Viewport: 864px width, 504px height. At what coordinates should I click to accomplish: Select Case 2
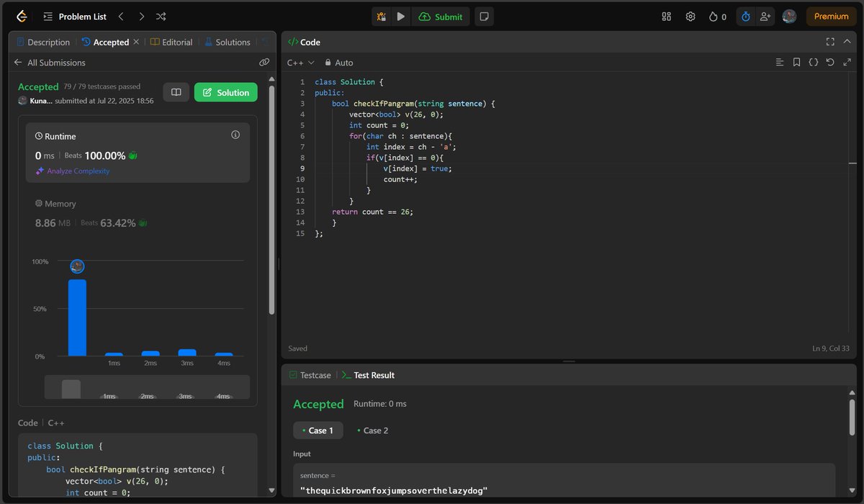coord(373,431)
